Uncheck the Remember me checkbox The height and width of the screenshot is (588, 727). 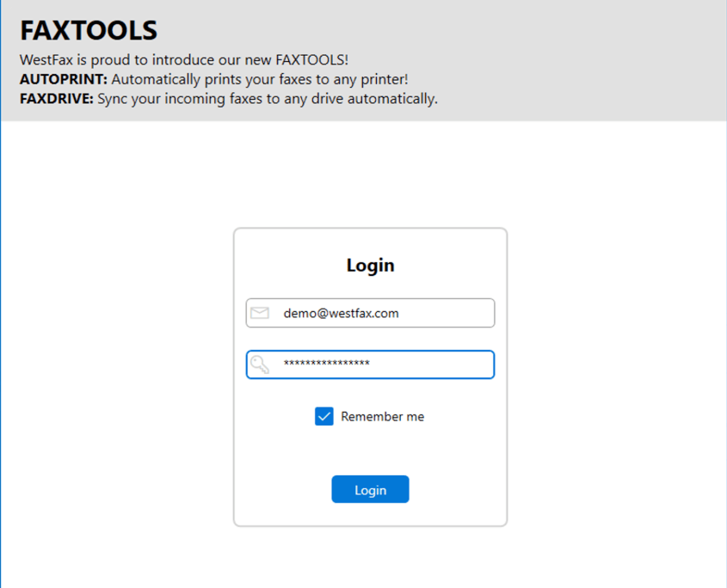coord(324,416)
